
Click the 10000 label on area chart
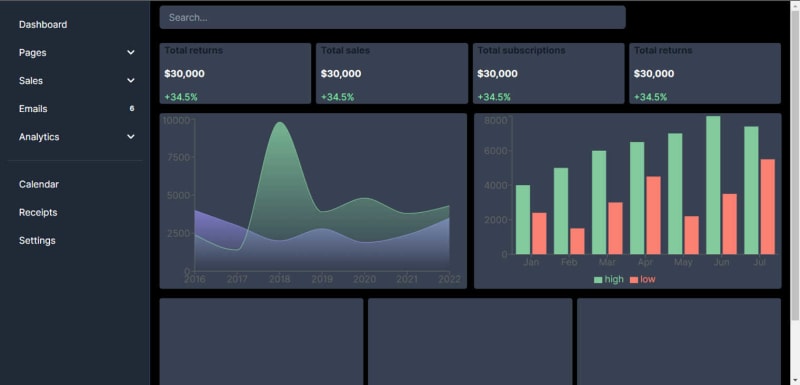[x=176, y=120]
